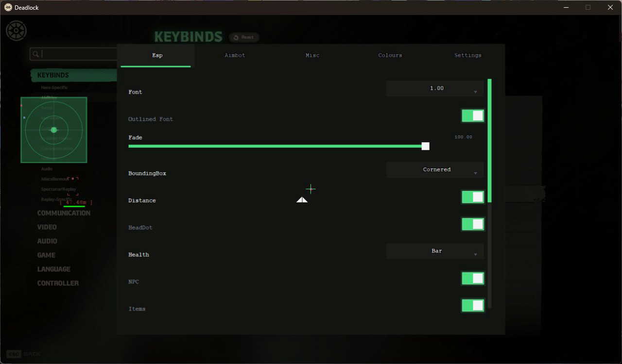The width and height of the screenshot is (622, 364).
Task: Open the Misc tab
Action: click(312, 55)
